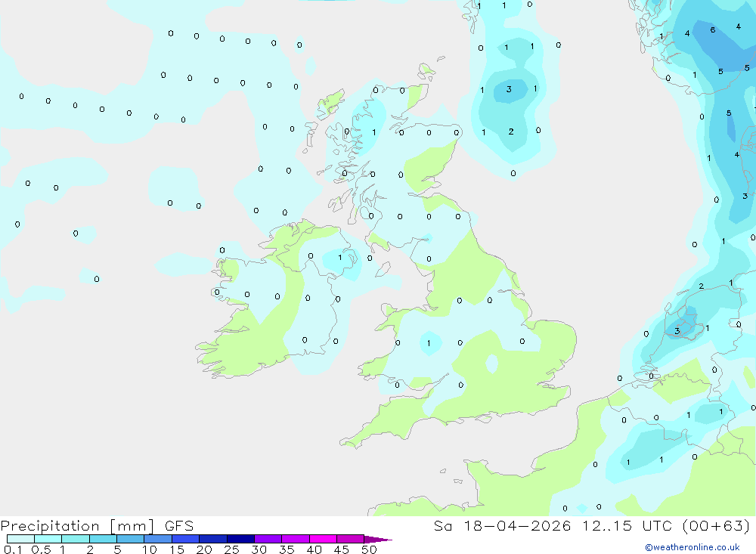Pick the 1–2 mm legend color box
756x554 pixels.
(x=76, y=539)
